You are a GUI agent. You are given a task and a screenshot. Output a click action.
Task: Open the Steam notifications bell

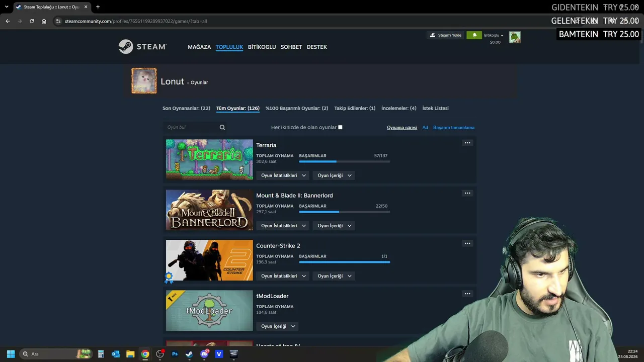pos(474,35)
